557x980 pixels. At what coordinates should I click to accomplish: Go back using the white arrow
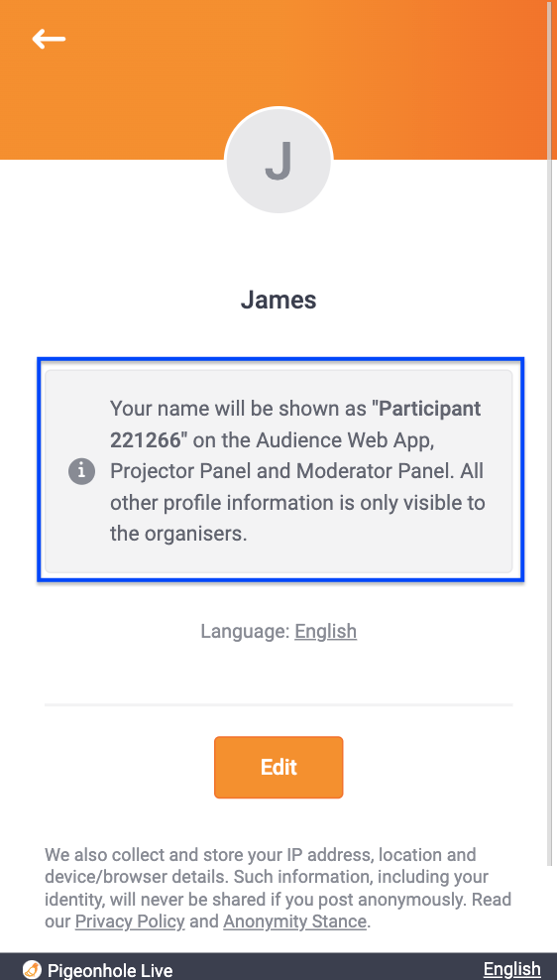point(49,39)
